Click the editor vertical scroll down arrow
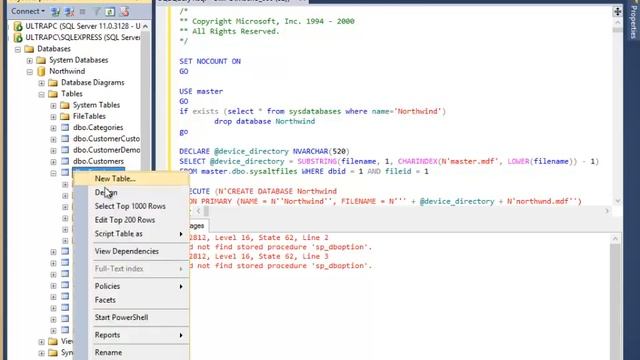Viewport: 640px width, 360px height. [x=617, y=200]
